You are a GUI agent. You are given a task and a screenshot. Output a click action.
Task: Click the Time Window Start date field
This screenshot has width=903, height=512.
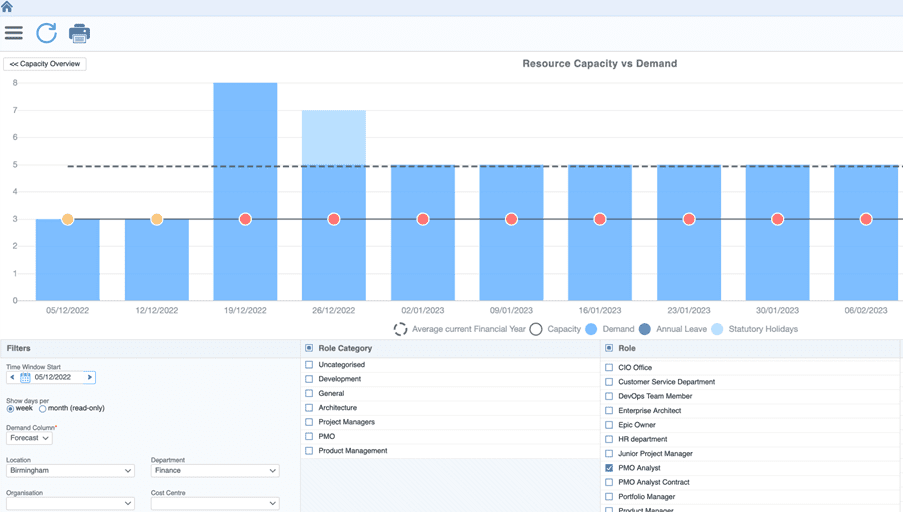click(58, 377)
